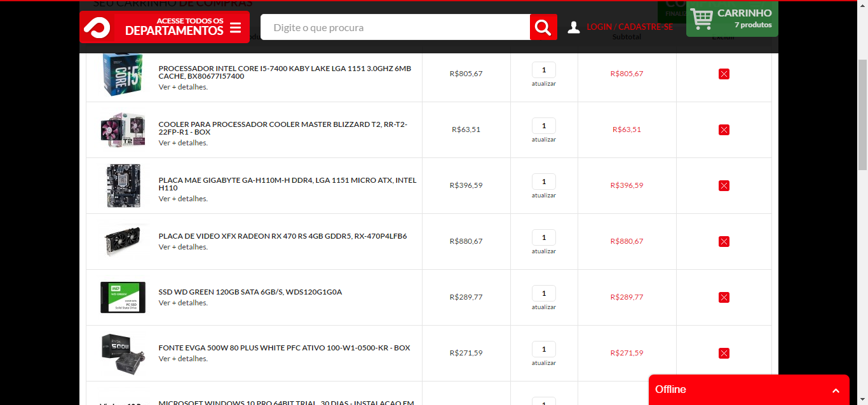Open 'Ver + detalhes' for Gigabyte GA-H110M-H
The width and height of the screenshot is (868, 405).
[x=183, y=199]
